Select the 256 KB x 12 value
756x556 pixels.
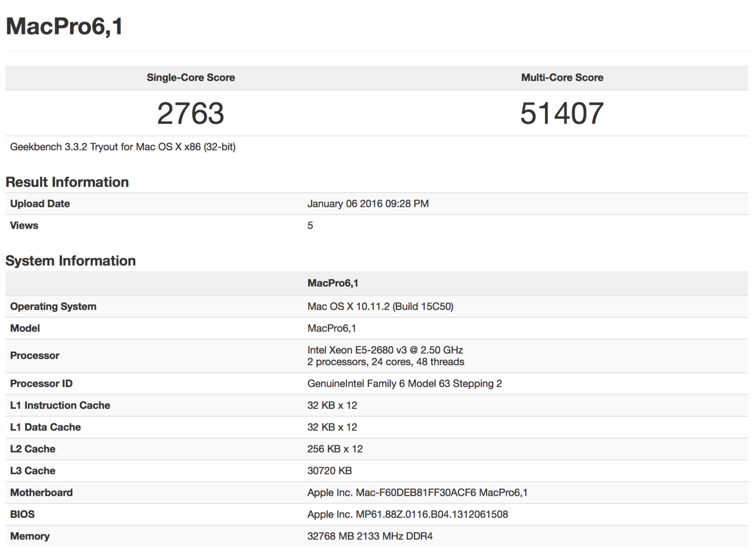click(335, 449)
